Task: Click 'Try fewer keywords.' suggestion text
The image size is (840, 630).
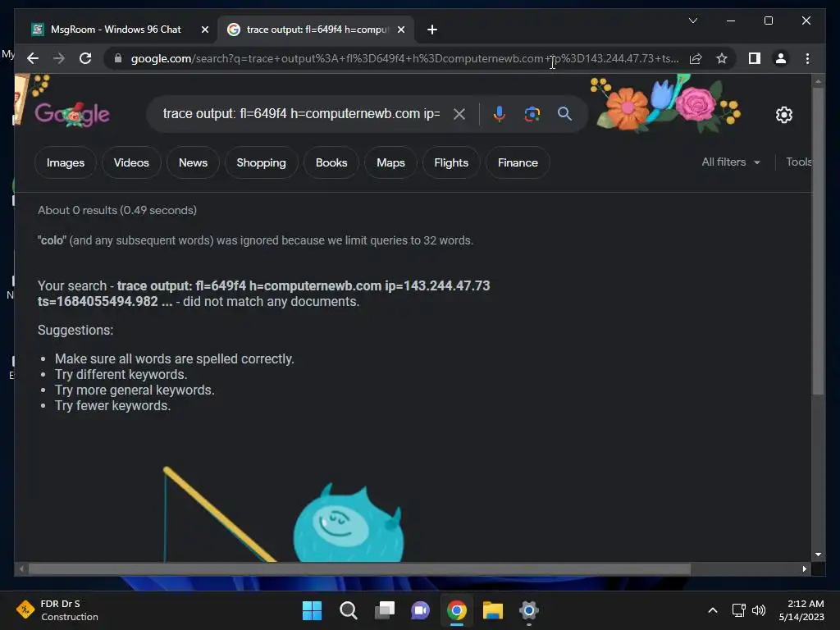Action: pos(112,405)
